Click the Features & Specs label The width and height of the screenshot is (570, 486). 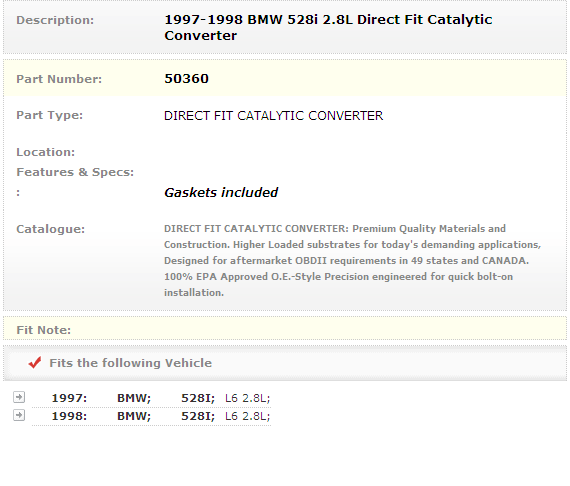tap(75, 172)
